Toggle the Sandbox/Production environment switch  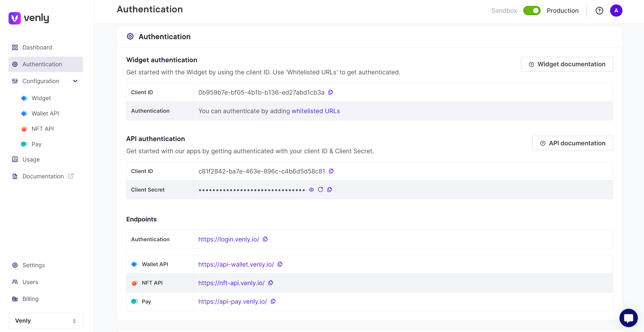click(532, 10)
